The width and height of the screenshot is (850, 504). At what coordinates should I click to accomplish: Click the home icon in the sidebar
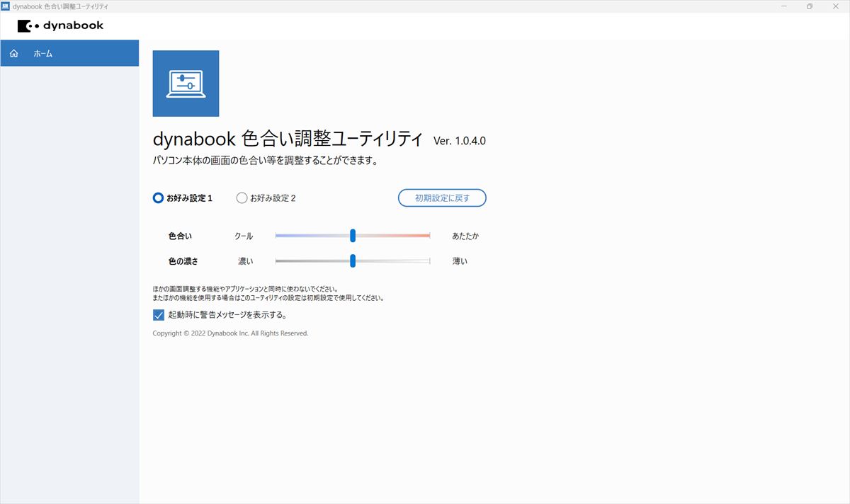[x=14, y=53]
